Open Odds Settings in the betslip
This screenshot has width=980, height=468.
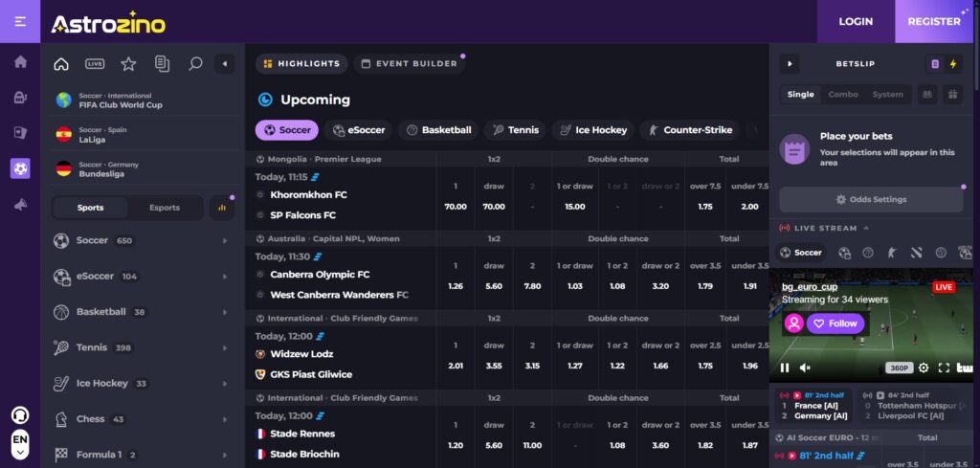click(x=870, y=199)
